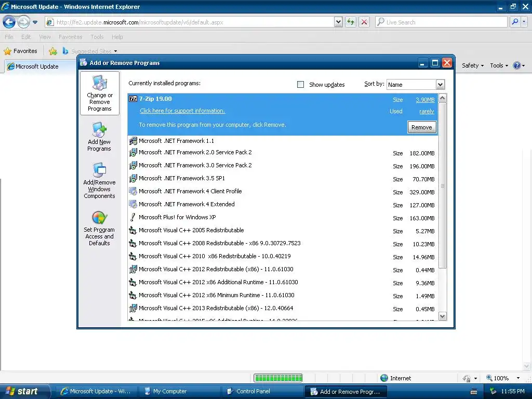Viewport: 532px width, 399px height.
Task: Open the View menu in Internet Explorer
Action: point(45,37)
